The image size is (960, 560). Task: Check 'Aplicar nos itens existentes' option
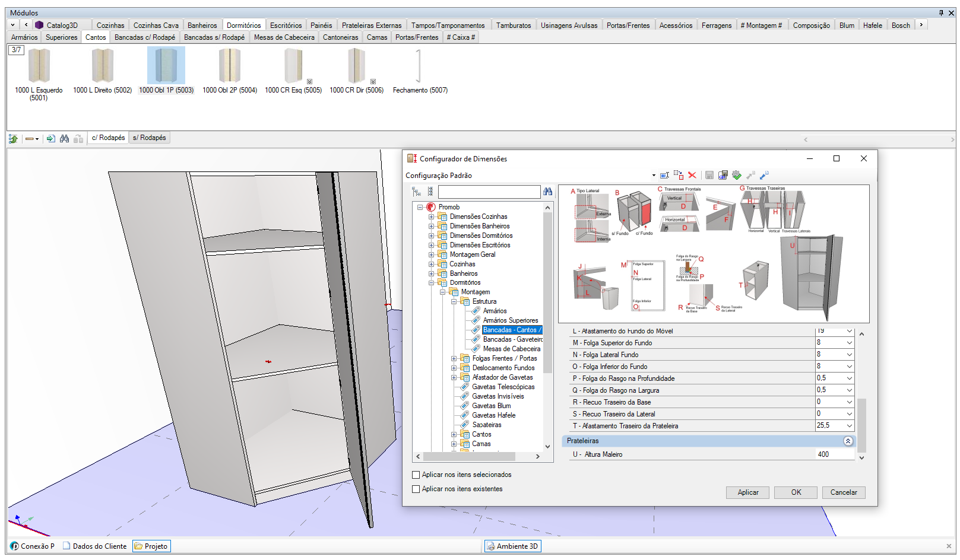click(416, 489)
